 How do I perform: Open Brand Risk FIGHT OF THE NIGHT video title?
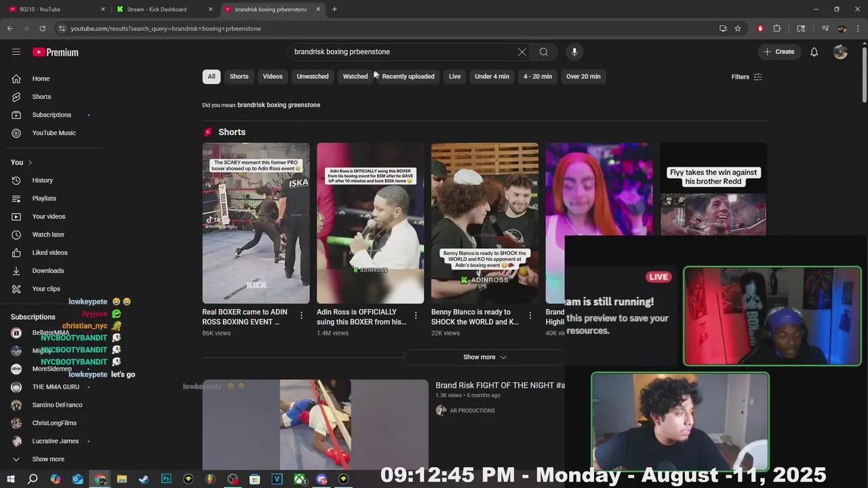point(500,385)
